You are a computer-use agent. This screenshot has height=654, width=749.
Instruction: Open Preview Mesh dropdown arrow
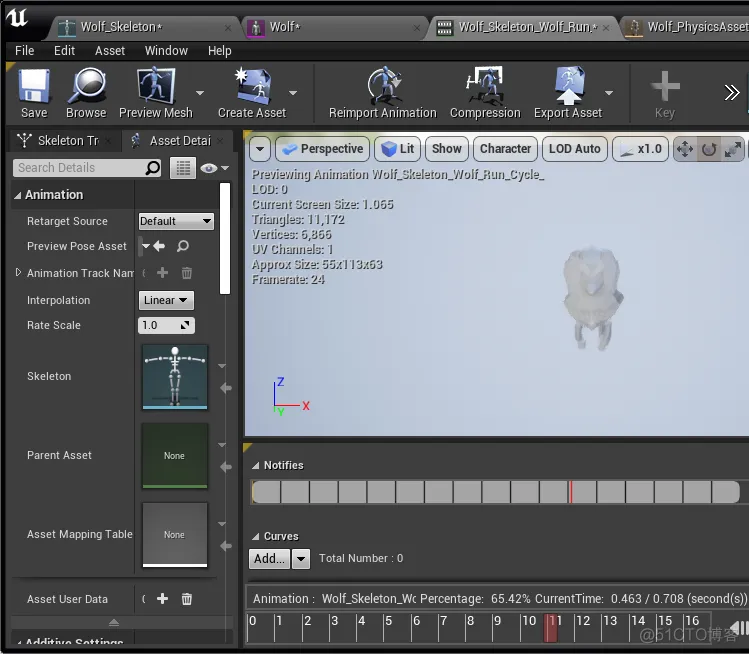[200, 93]
